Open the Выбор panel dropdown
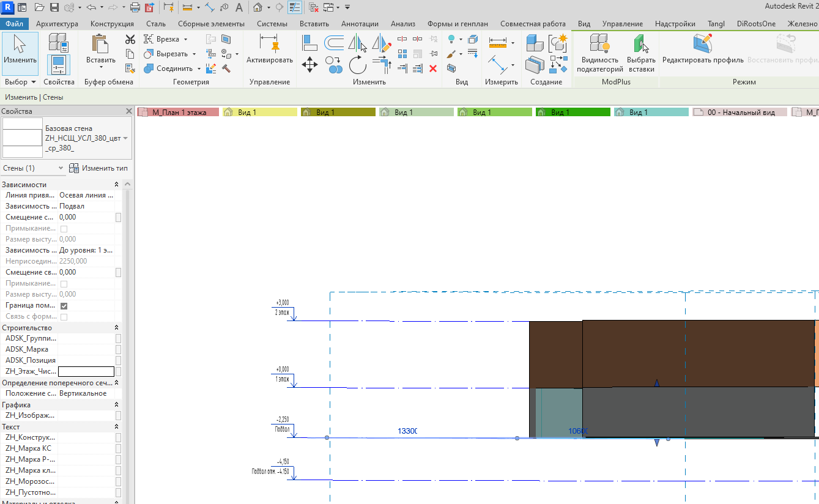Image resolution: width=819 pixels, height=504 pixels. [20, 81]
